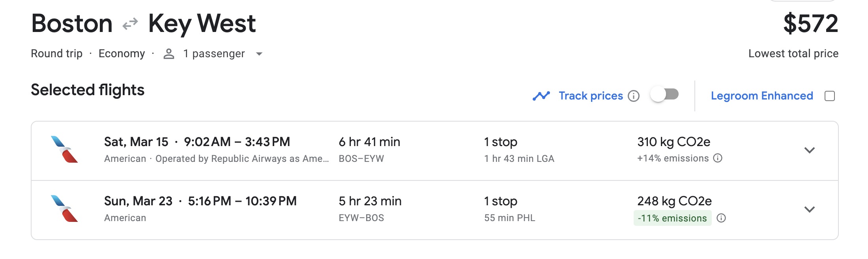Select the -11% emissions badge
The height and width of the screenshot is (259, 868).
pos(672,218)
